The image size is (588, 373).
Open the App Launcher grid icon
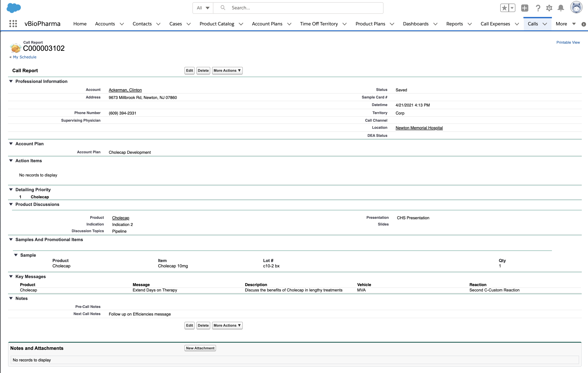click(13, 24)
